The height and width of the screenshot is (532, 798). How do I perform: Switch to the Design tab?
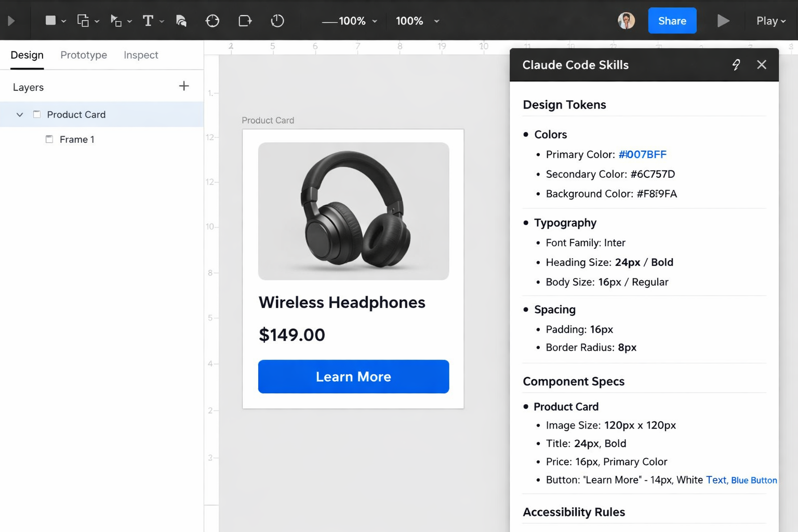click(27, 55)
